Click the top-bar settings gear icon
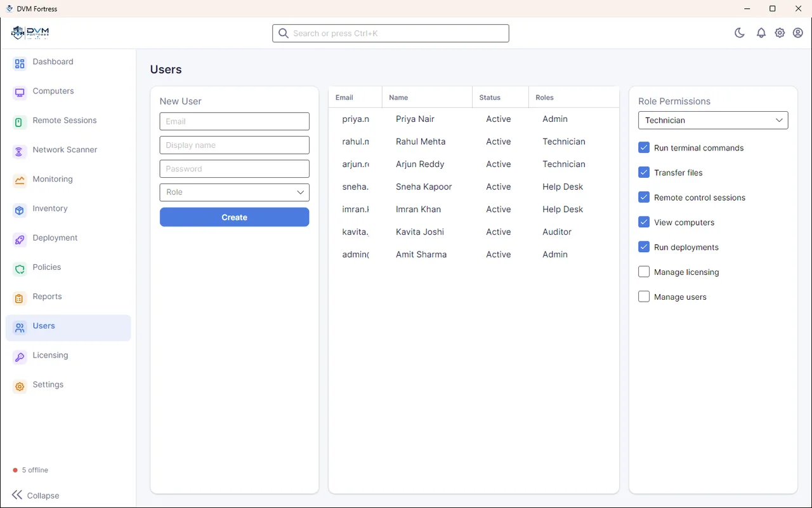Screen dimensions: 812x508 [780, 33]
